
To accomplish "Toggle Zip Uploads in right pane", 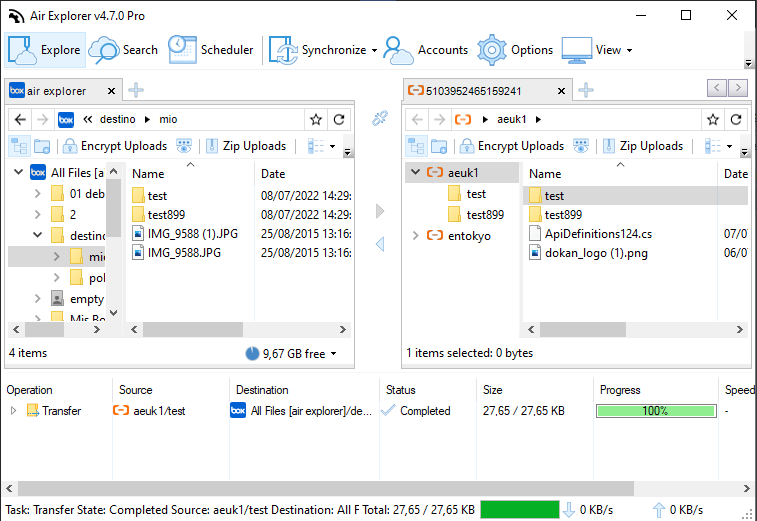I will point(643,146).
